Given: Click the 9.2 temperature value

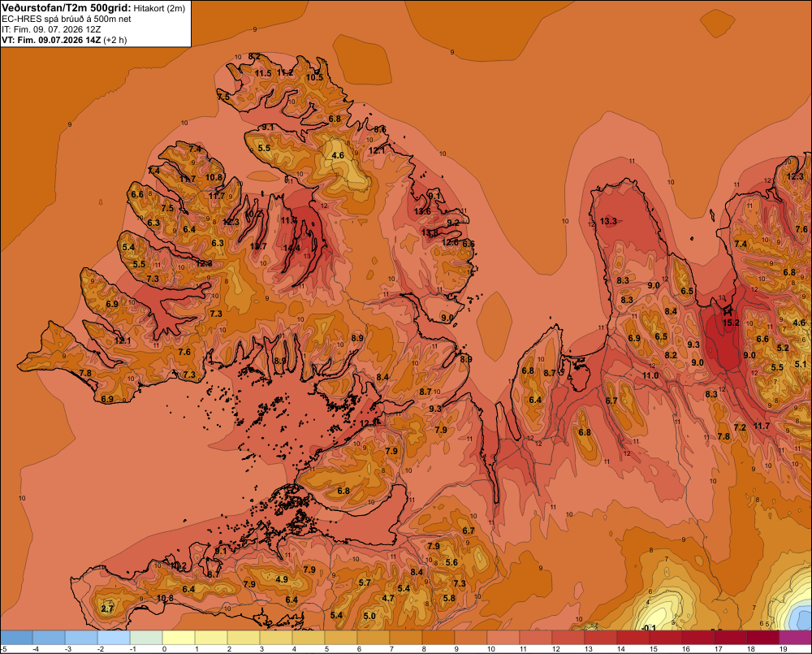Looking at the screenshot, I should point(453,223).
